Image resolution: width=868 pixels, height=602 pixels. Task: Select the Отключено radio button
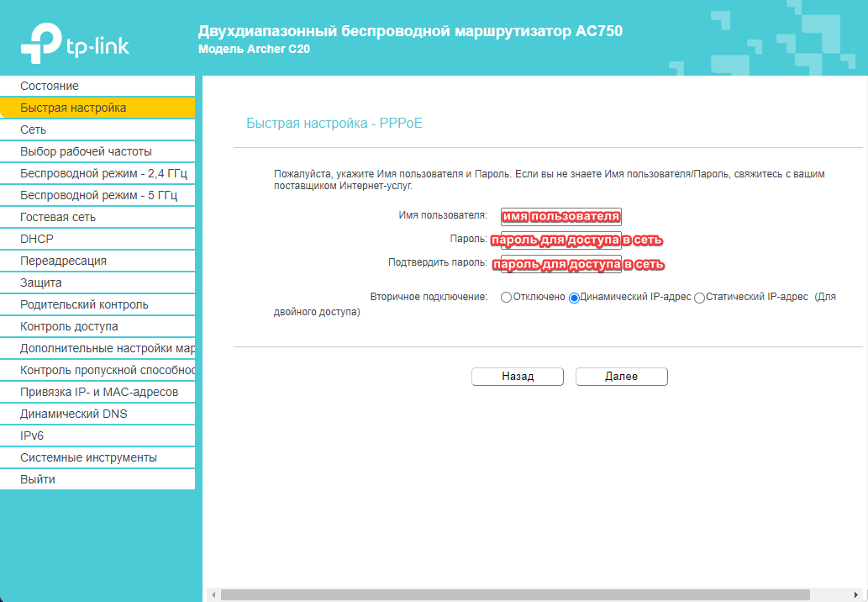click(506, 298)
